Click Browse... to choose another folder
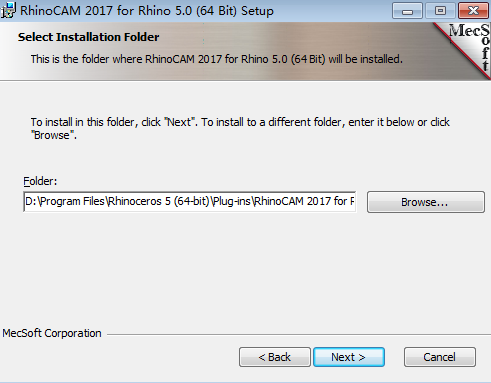The width and height of the screenshot is (491, 383). [x=426, y=202]
